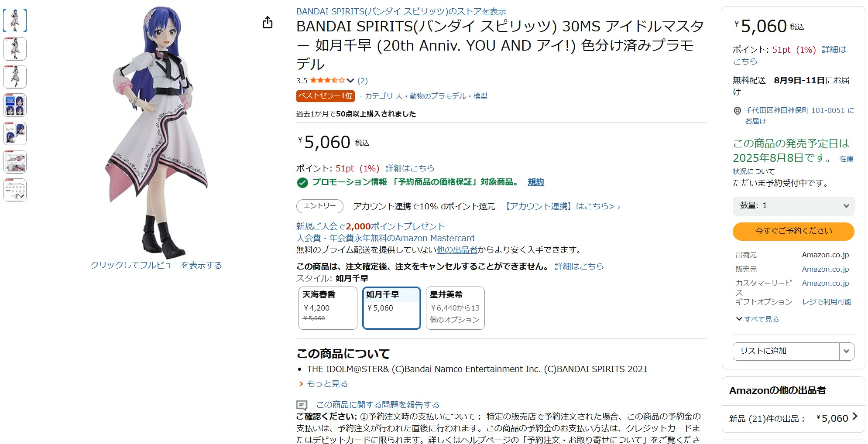Expand もっと見る under product details

[327, 383]
